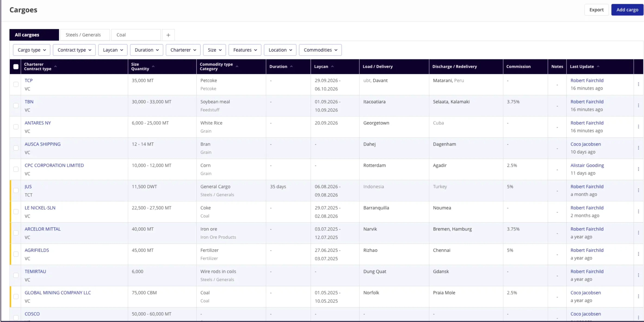Viewport: 644px width, 322px height.
Task: Check the TBN cargo row checkbox
Action: coord(16,106)
